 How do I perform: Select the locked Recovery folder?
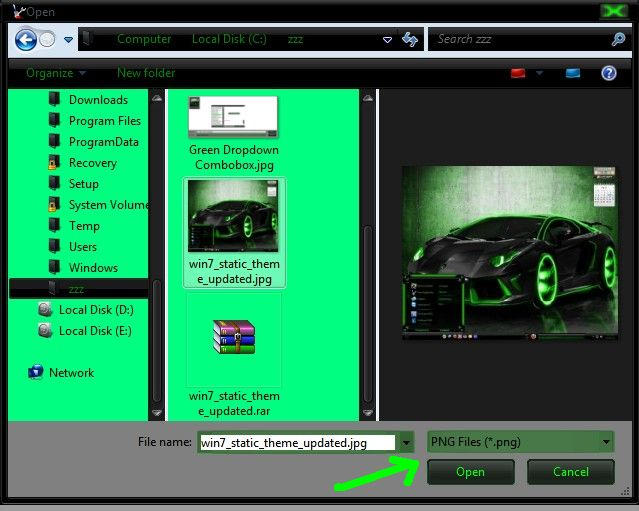tap(93, 163)
